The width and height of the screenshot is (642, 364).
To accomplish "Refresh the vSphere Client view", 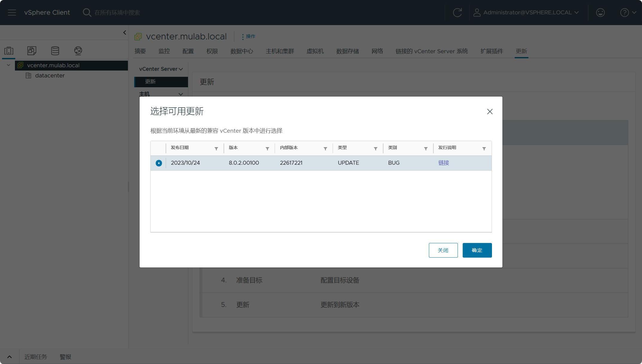I will pyautogui.click(x=457, y=13).
